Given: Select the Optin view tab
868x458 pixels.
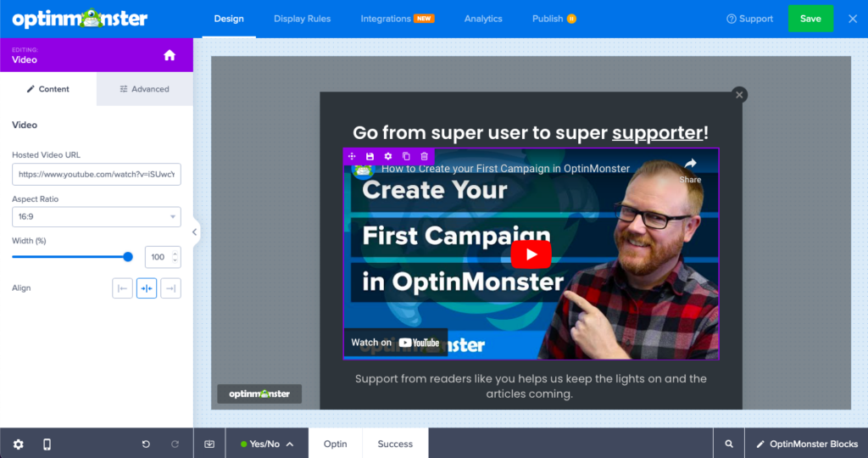Looking at the screenshot, I should [336, 444].
